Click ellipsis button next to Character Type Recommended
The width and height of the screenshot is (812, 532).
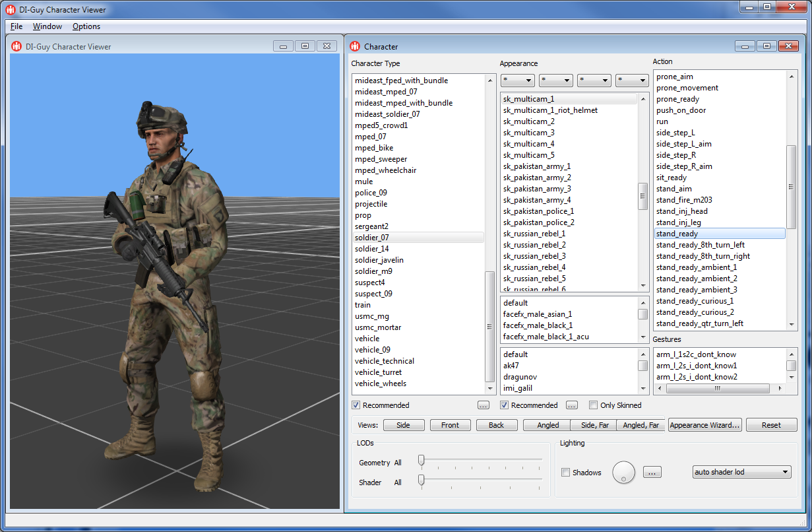coord(484,405)
